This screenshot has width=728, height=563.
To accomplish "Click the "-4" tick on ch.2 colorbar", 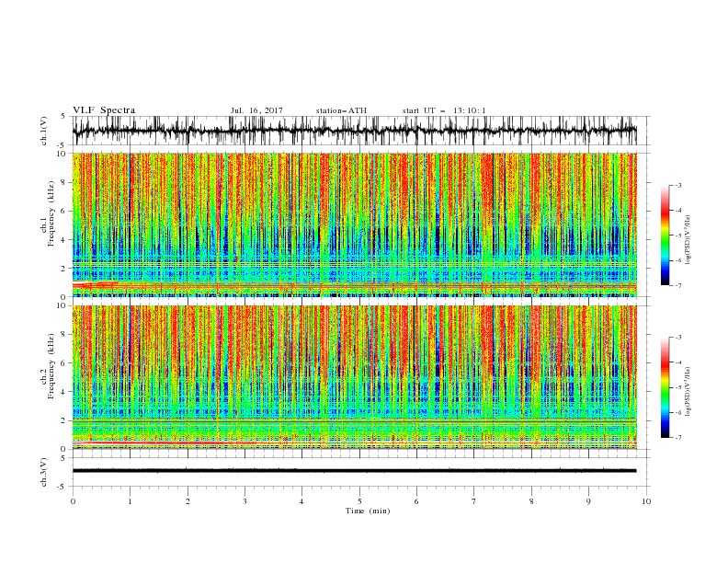I will point(678,362).
